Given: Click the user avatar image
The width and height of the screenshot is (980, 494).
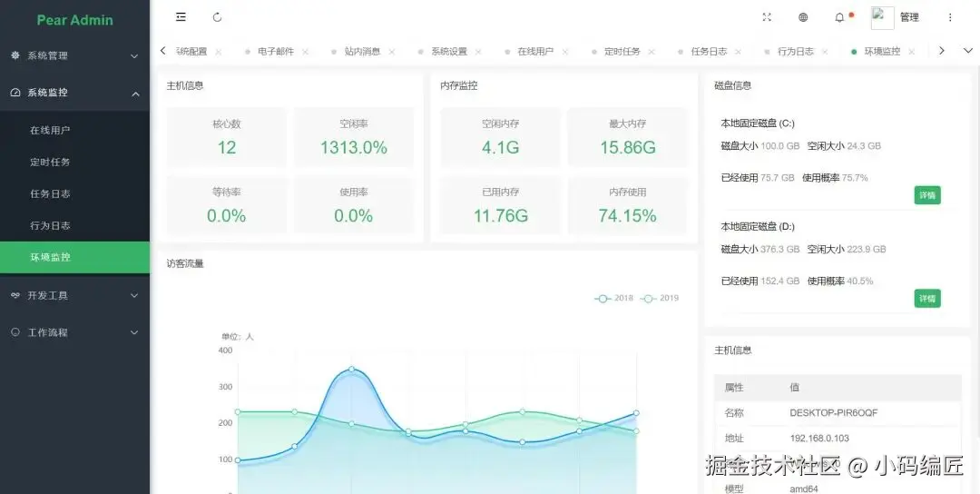Looking at the screenshot, I should click(882, 17).
